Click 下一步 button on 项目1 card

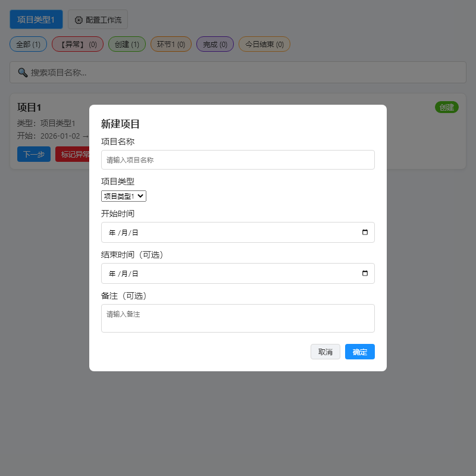click(33, 154)
